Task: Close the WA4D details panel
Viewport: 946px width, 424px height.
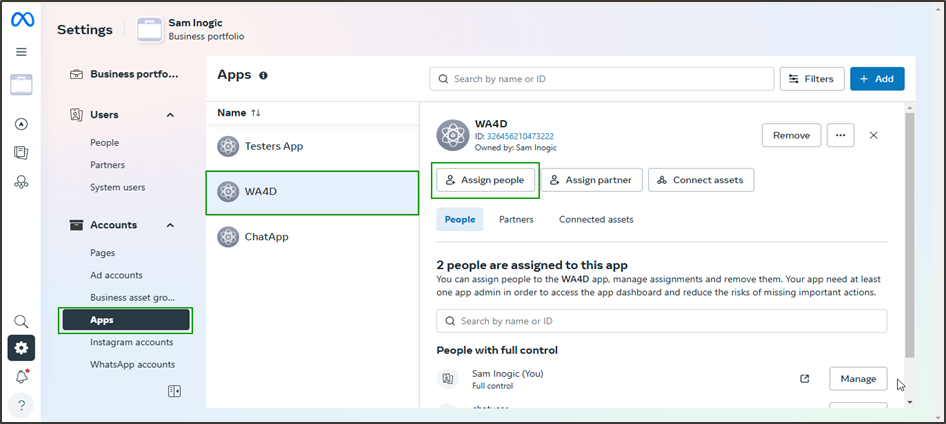Action: pyautogui.click(x=873, y=135)
